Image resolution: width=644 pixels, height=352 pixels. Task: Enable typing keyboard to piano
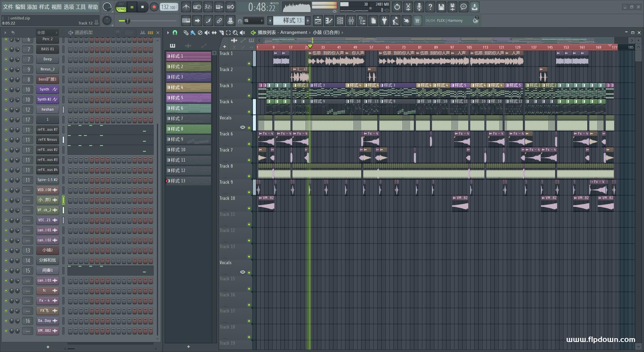click(186, 20)
